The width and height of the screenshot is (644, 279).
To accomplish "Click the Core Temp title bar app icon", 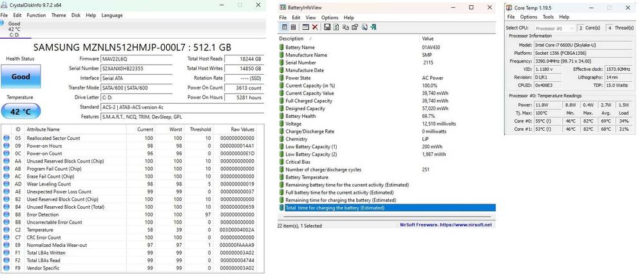I will tap(509, 7).
